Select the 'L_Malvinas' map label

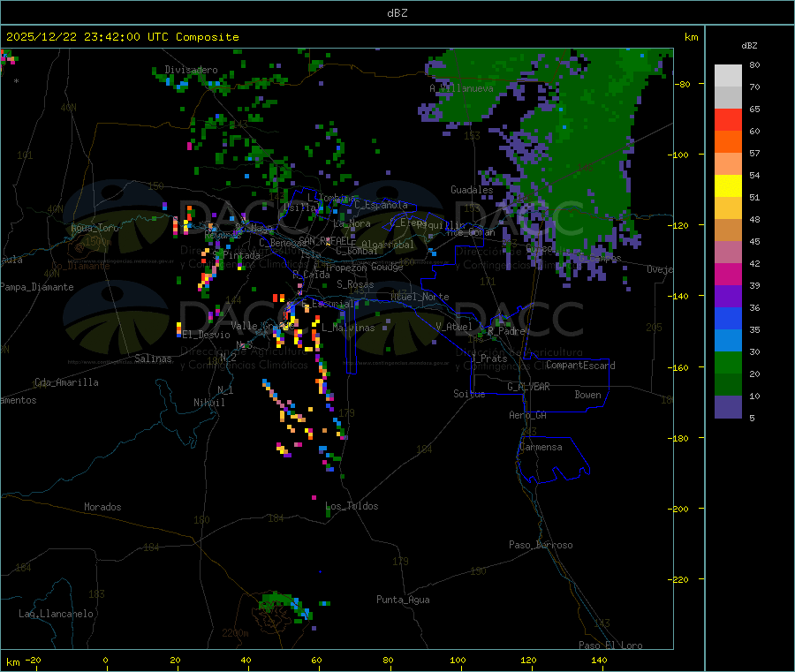pos(348,328)
